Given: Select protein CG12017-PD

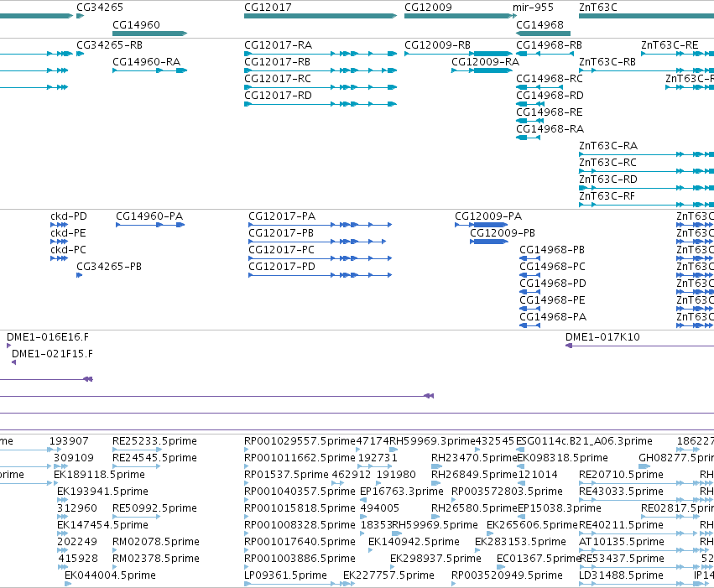Looking at the screenshot, I should (281, 267).
